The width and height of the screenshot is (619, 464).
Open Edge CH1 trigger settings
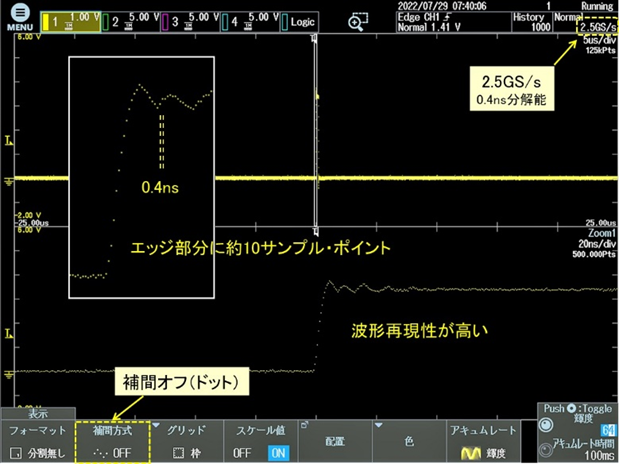point(453,22)
